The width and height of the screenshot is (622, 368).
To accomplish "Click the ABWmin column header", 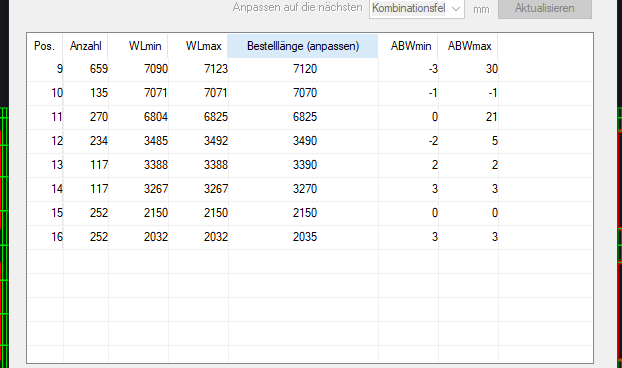I will click(x=408, y=46).
